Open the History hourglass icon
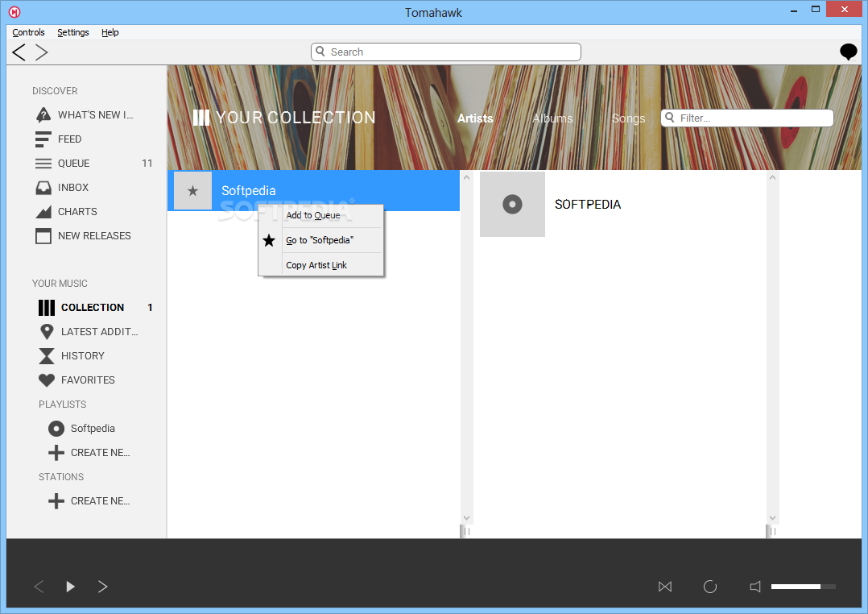The image size is (868, 614). [47, 356]
